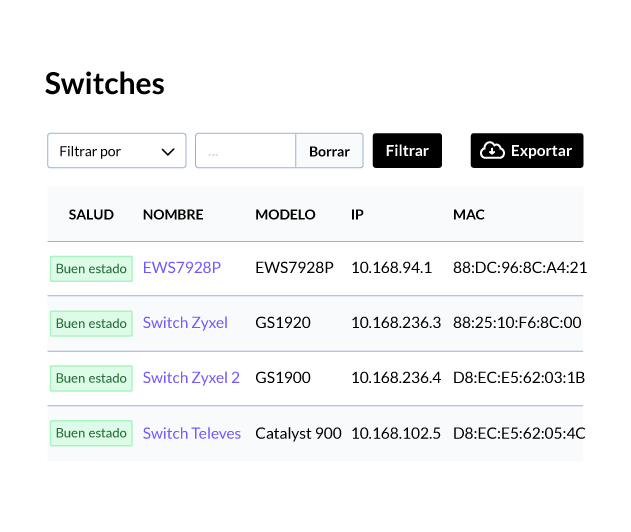Click the cloud download icon in Exportar
Image resolution: width=631 pixels, height=532 pixels.
[x=492, y=151]
